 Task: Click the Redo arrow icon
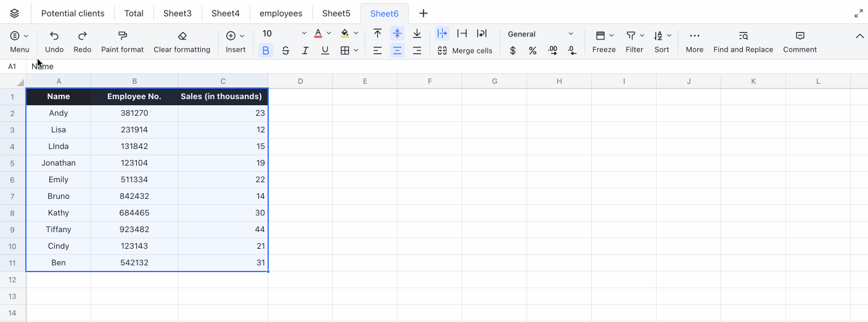[82, 36]
